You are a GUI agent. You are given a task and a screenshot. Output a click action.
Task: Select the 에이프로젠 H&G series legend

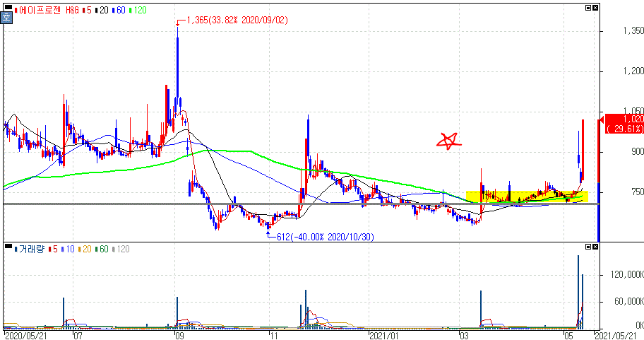coord(47,11)
